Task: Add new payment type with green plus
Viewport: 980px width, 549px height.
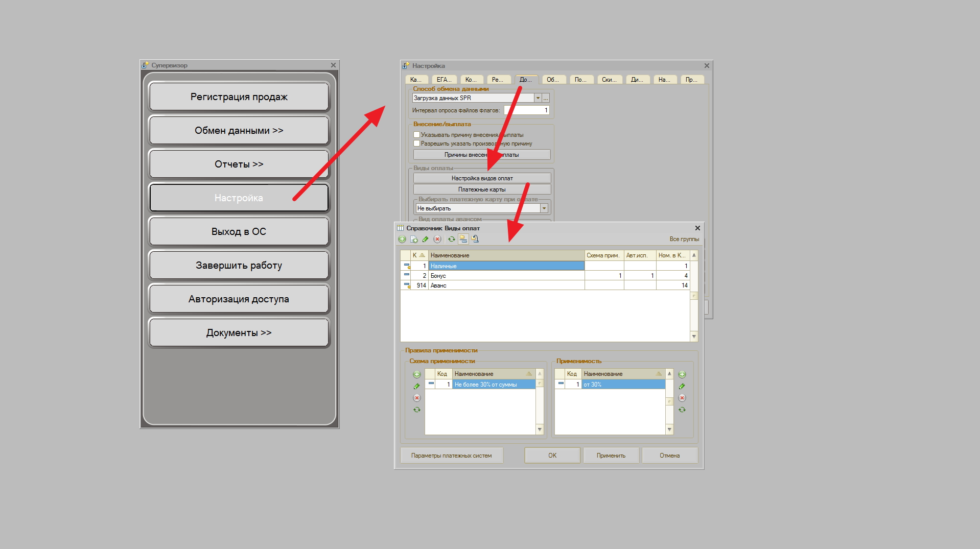Action: coord(402,240)
